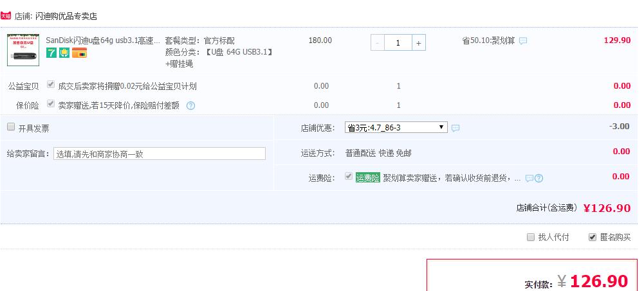The width and height of the screenshot is (644, 291).
Task: Click the green 7-day return badge icon
Action: tap(51, 53)
